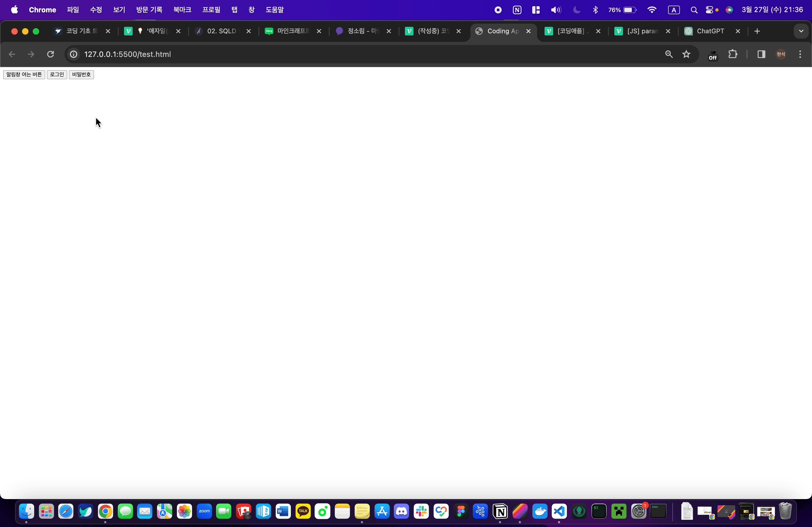Viewport: 812px width, 527px height.
Task: Bookmark this page with star icon
Action: point(686,54)
